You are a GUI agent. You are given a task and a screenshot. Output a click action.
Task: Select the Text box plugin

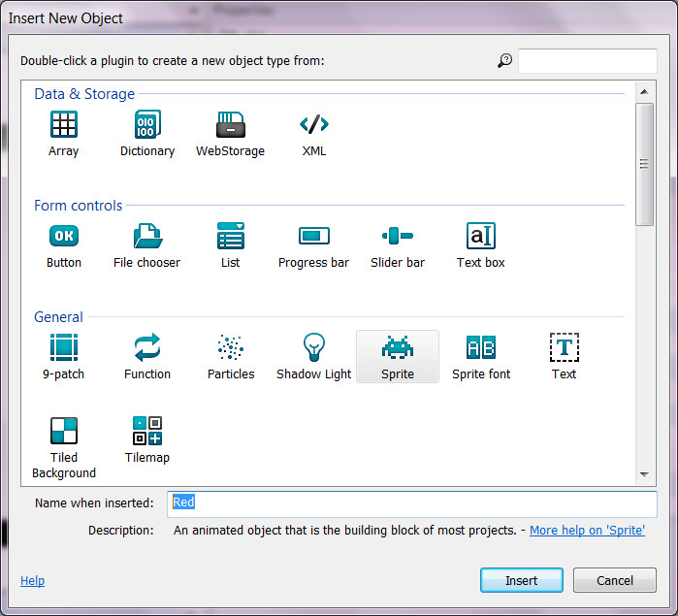(x=481, y=237)
